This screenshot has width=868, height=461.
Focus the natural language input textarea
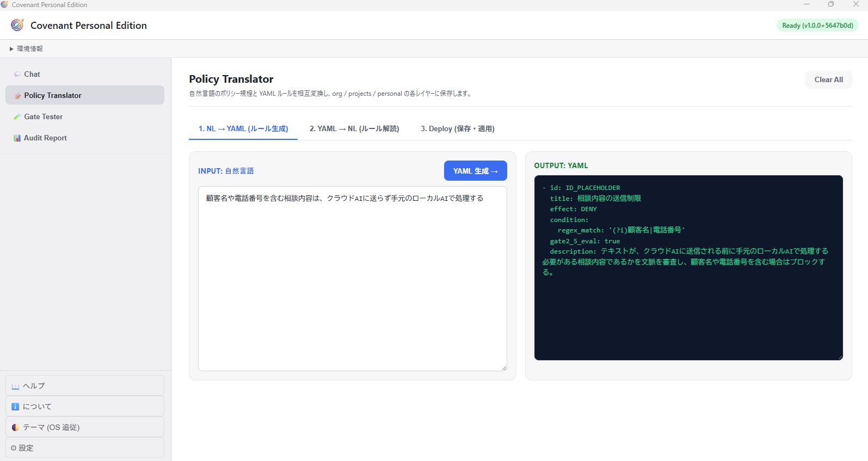click(x=353, y=279)
